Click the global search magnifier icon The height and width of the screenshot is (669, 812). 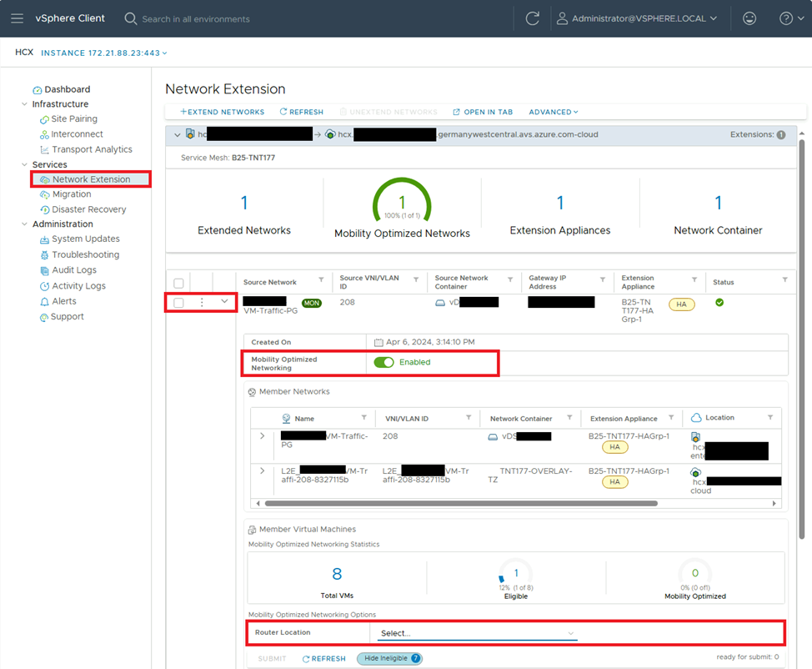131,18
